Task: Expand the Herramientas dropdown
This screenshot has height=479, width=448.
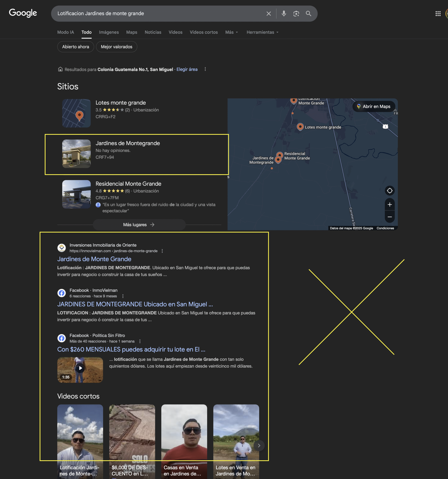Action: (x=262, y=32)
